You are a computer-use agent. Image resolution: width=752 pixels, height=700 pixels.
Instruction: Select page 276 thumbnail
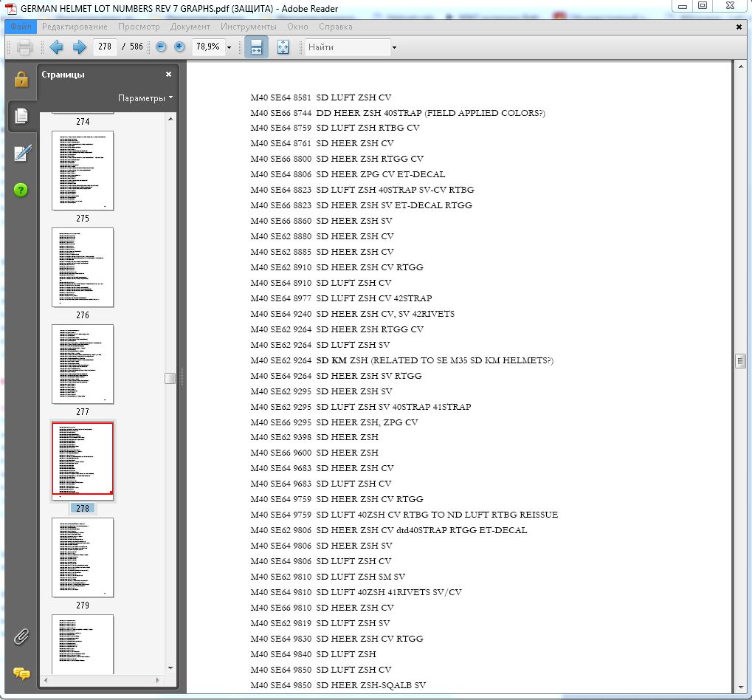pyautogui.click(x=83, y=267)
